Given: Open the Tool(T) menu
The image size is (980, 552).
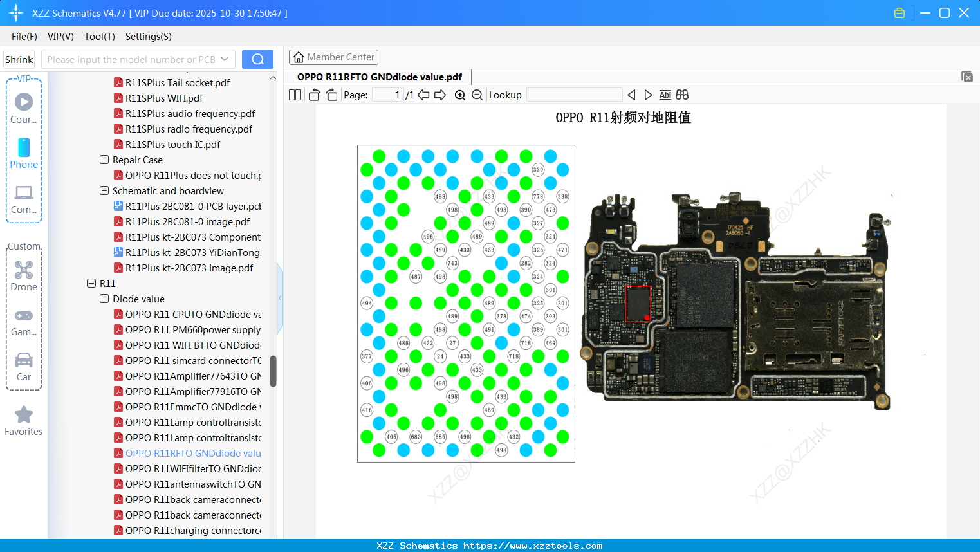Looking at the screenshot, I should tap(100, 36).
